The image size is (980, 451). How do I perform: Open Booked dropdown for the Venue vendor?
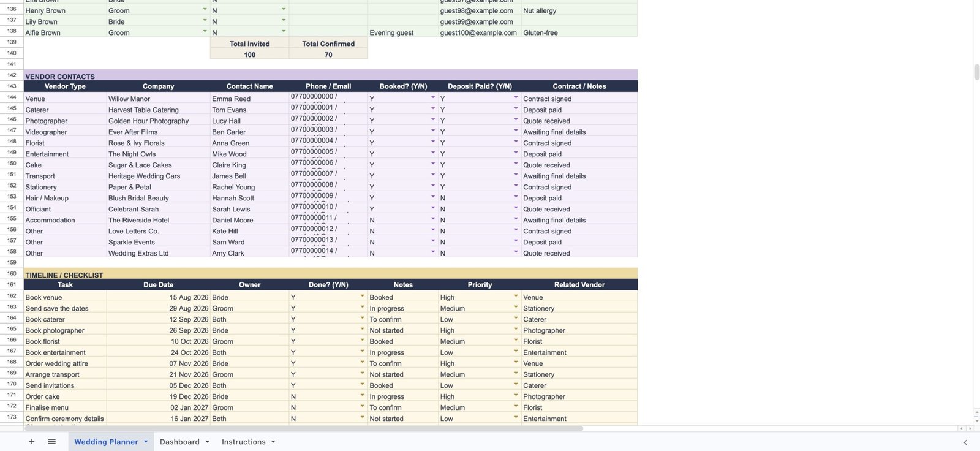pyautogui.click(x=433, y=97)
